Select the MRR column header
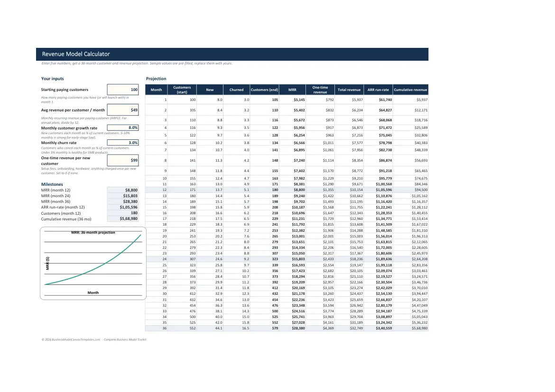555x392 pixels. click(x=292, y=90)
